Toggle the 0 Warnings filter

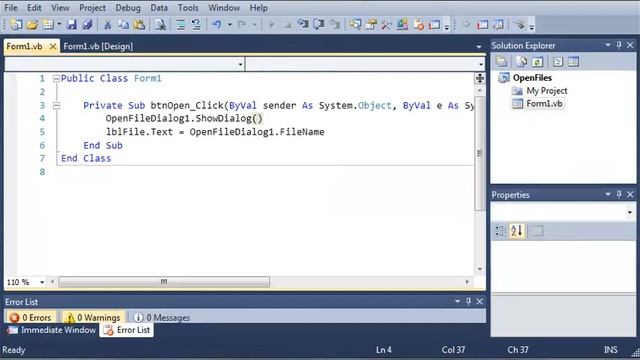93,317
